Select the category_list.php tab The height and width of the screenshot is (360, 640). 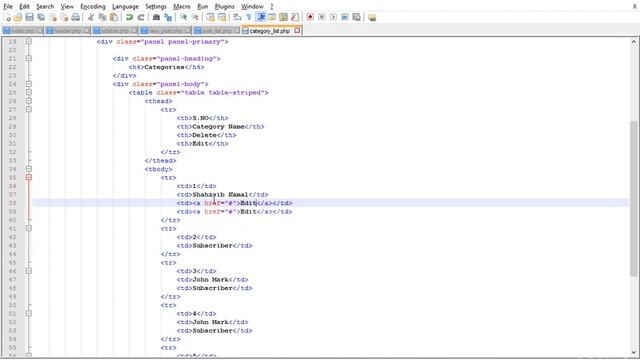tap(269, 31)
